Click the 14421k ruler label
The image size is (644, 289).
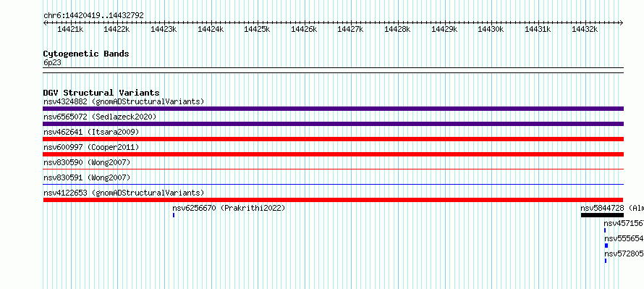(71, 29)
